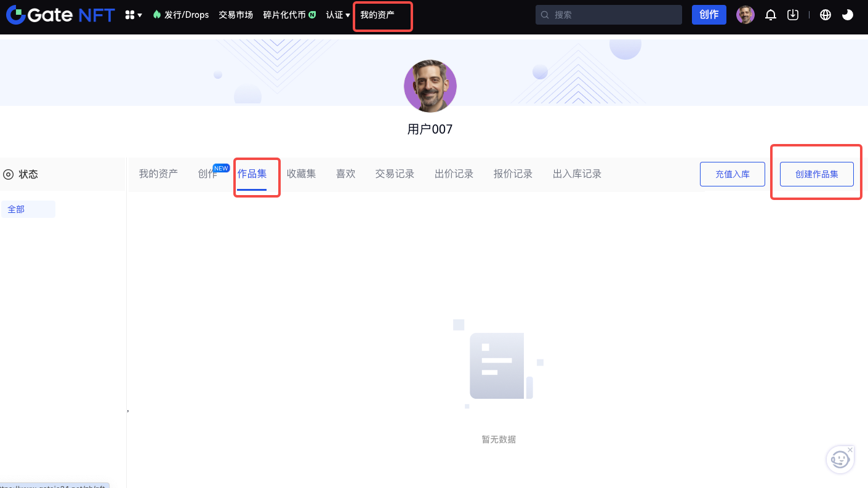Open the apps grid menu
Image resolution: width=868 pixels, height=488 pixels.
coord(133,15)
